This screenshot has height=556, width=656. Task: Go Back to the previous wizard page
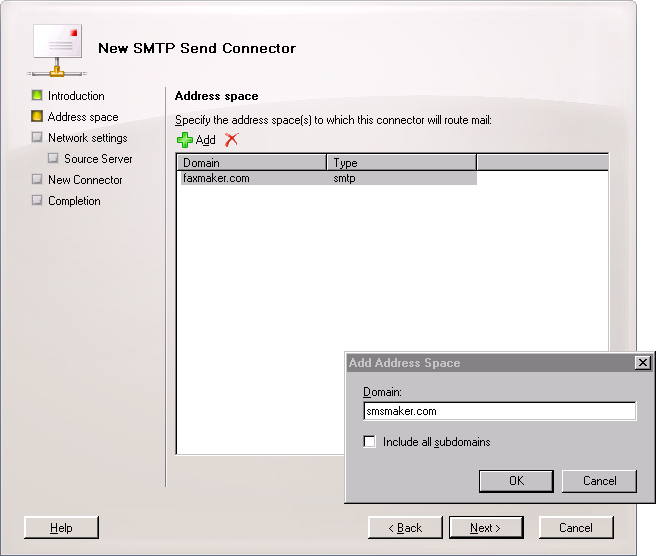pyautogui.click(x=405, y=527)
